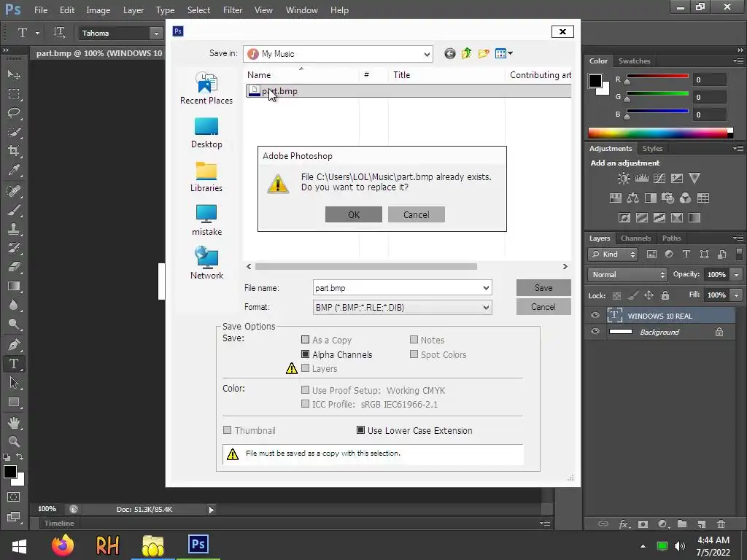Select the Crop tool
Image resolution: width=747 pixels, height=560 pixels.
14,151
